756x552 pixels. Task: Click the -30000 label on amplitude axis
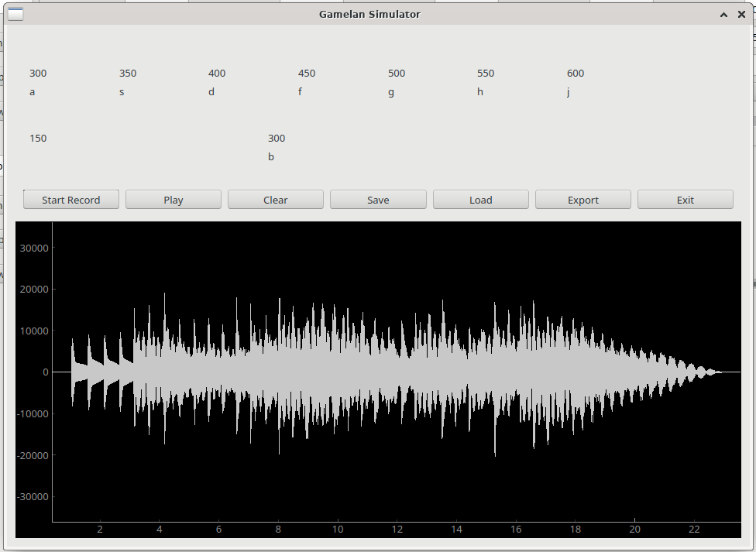(33, 497)
